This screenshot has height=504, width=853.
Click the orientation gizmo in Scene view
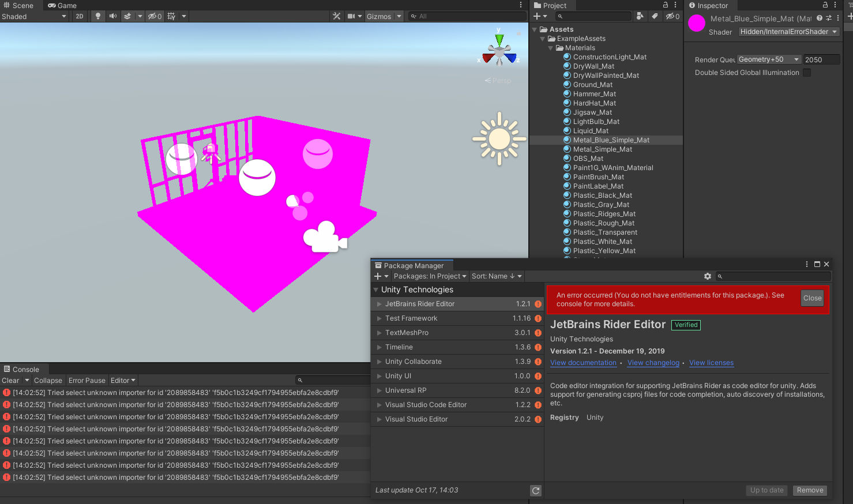pos(499,49)
